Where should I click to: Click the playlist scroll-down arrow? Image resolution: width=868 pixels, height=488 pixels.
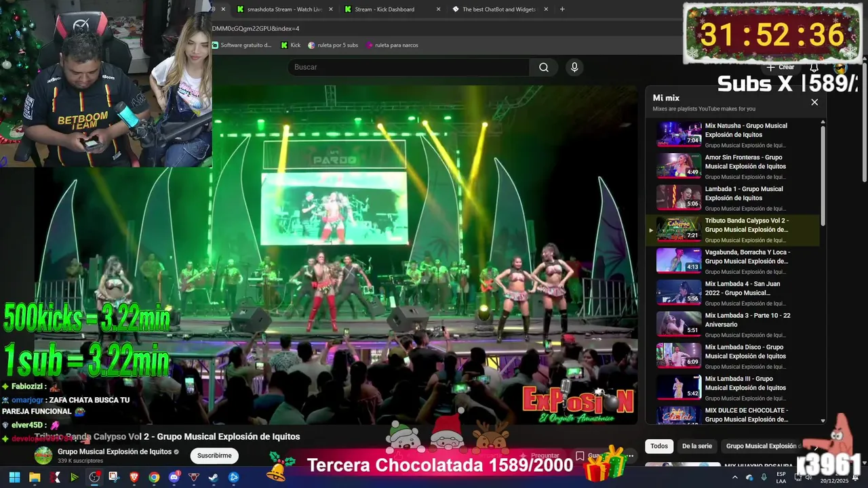tap(823, 421)
